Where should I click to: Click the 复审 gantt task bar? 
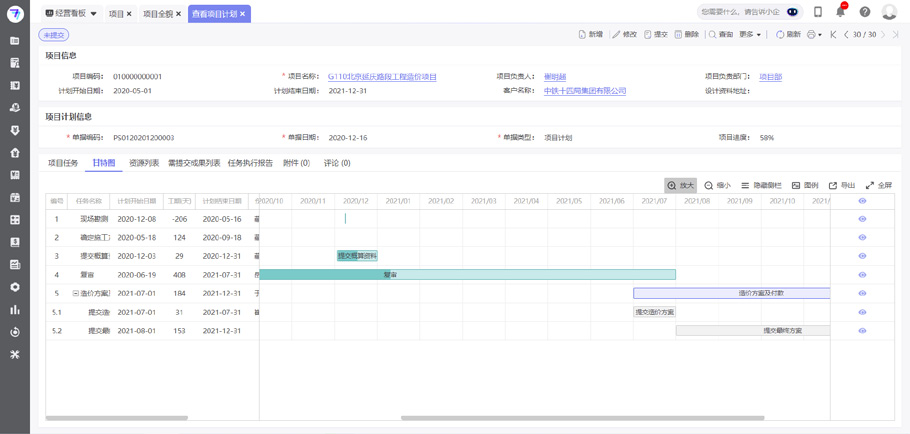click(x=467, y=274)
